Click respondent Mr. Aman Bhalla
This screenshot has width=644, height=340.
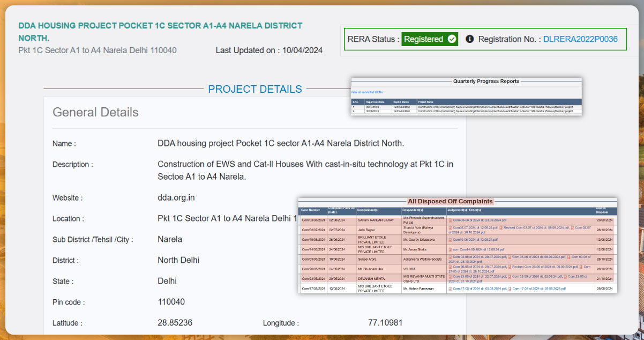tap(415, 249)
